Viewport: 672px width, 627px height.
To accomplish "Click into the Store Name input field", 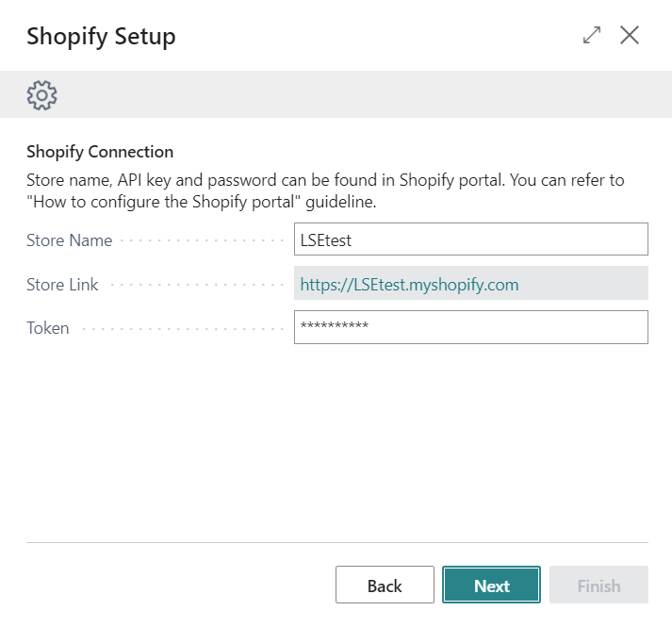I will click(470, 239).
